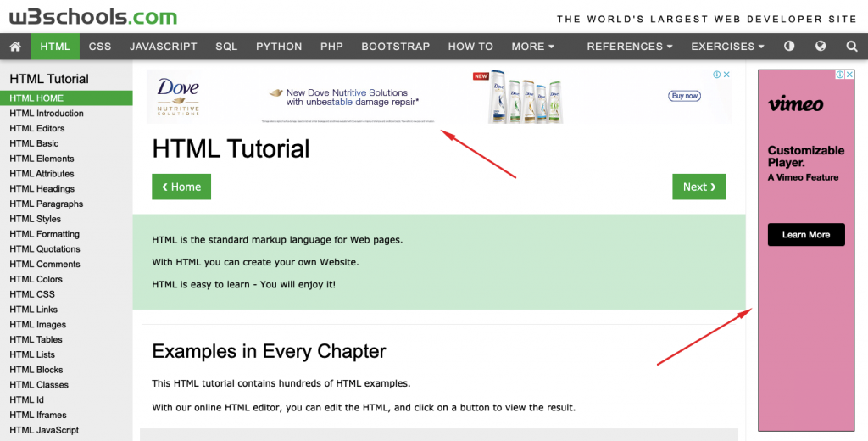Screen dimensions: 868x441
Task: Open the CSS tutorial tab
Action: 100,47
